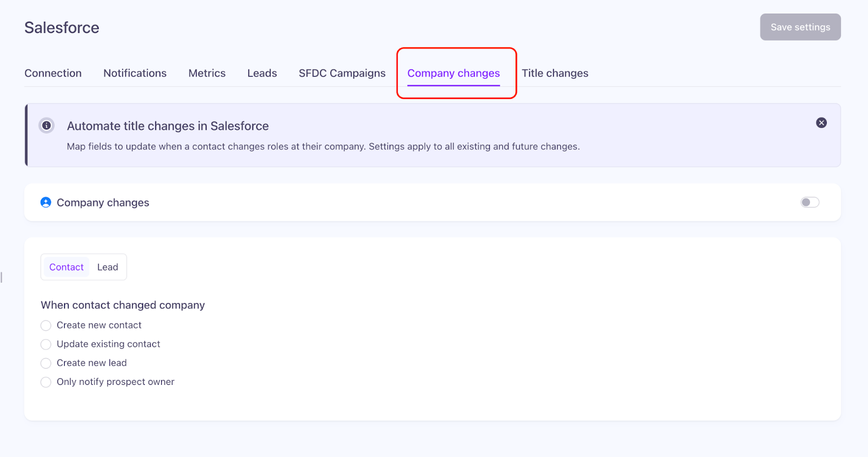Select the Company changes tab
Image resolution: width=868 pixels, height=457 pixels.
[x=454, y=73]
